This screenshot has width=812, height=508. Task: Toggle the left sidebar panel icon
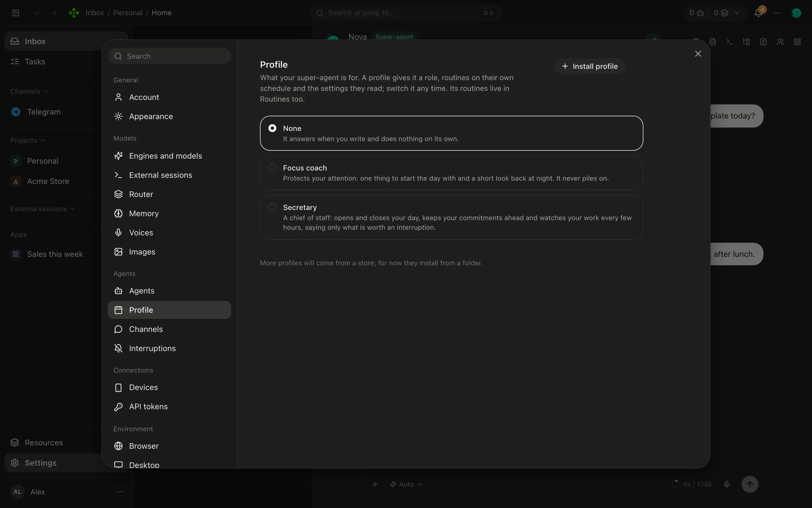click(16, 13)
